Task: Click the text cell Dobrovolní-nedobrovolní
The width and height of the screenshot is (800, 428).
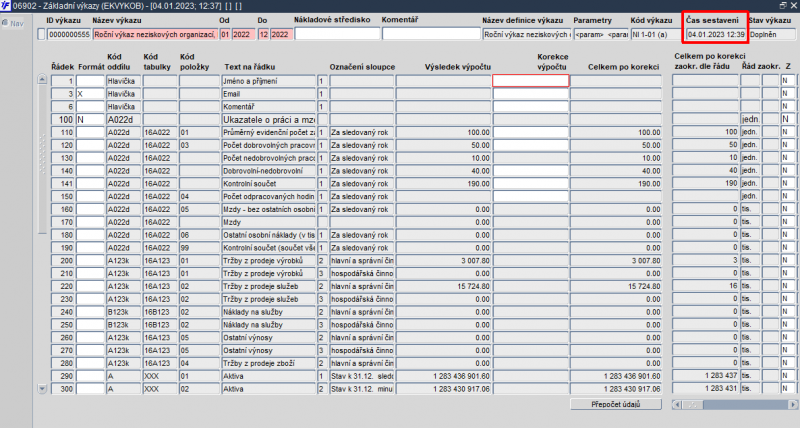Action: tap(268, 171)
